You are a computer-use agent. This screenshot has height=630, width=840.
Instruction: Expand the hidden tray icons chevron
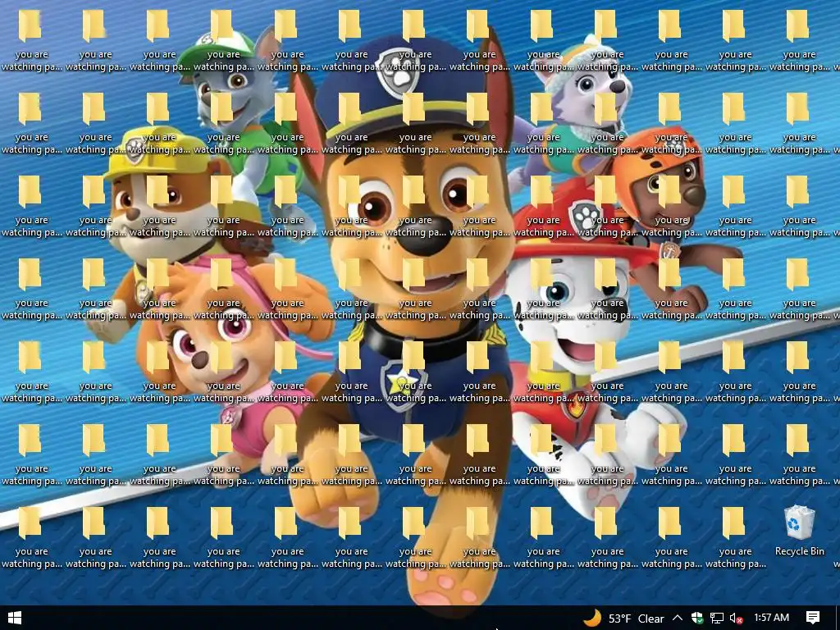pos(678,619)
